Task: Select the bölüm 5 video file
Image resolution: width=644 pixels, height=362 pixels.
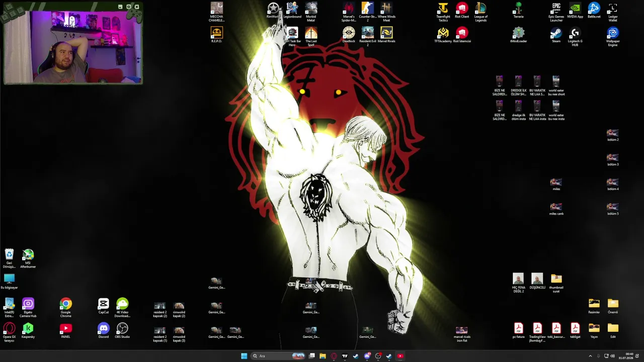Action: pyautogui.click(x=613, y=209)
